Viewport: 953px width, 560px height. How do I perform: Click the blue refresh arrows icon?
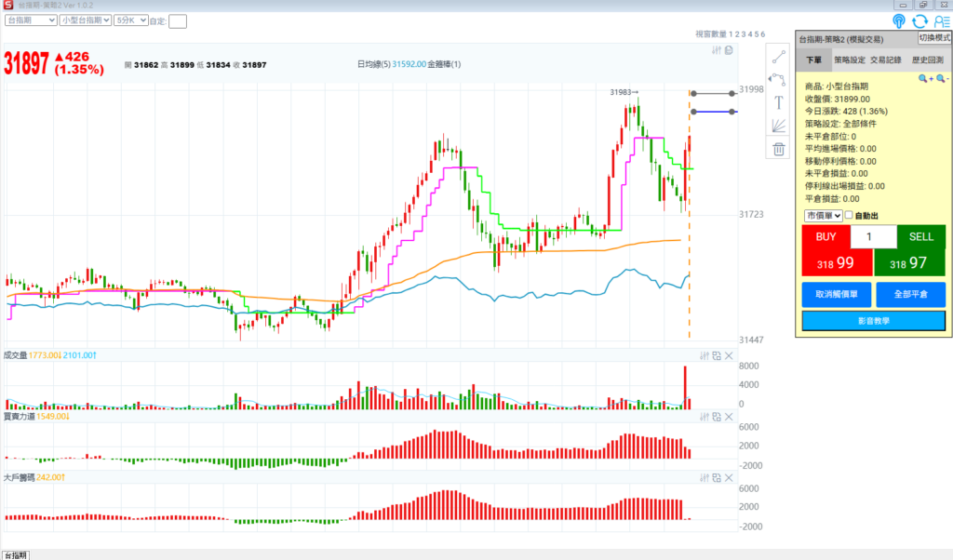(x=920, y=21)
